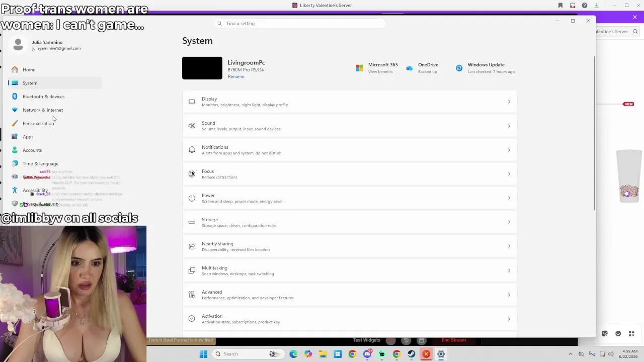The image size is (644, 362).
Task: Click the Accounts person icon
Action: click(x=15, y=150)
